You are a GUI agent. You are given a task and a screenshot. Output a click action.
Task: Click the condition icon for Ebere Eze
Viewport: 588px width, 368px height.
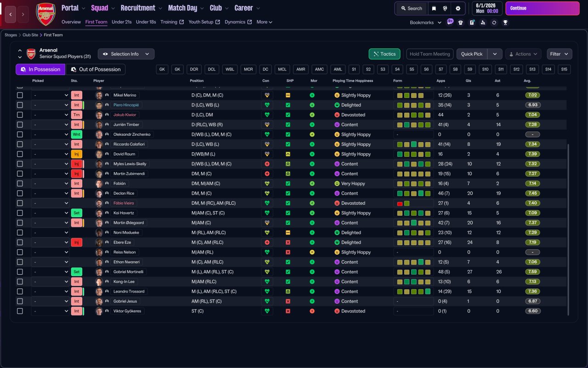[267, 242]
